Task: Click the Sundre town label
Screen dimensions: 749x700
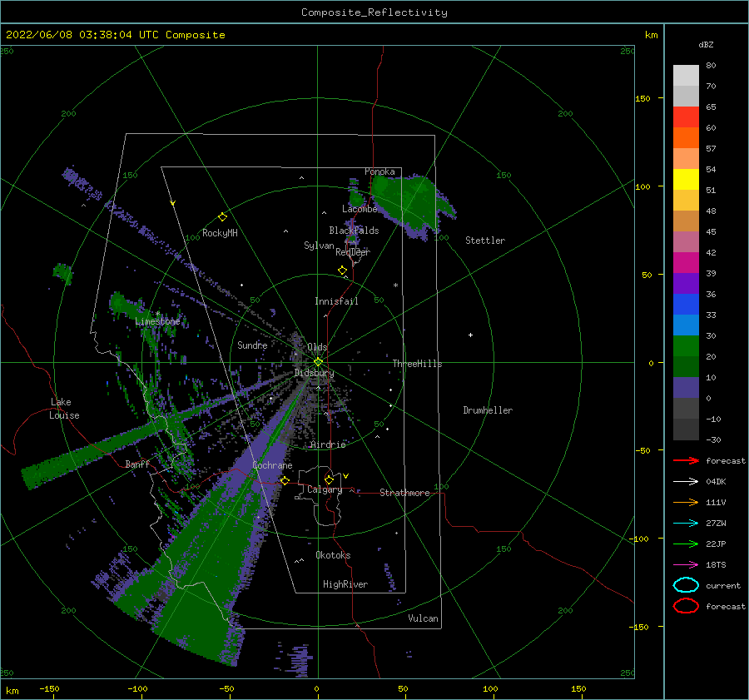Action: (x=252, y=345)
